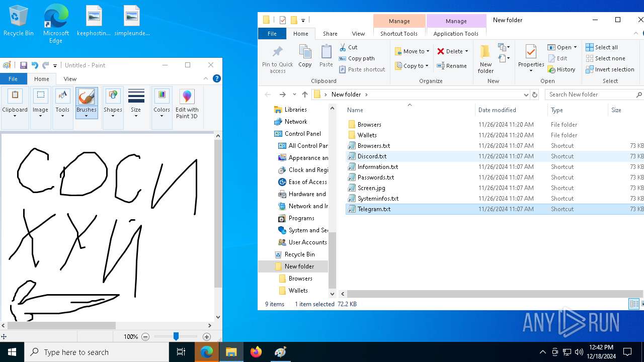Switch to the Explorer View tab
644x362 pixels.
(x=358, y=34)
